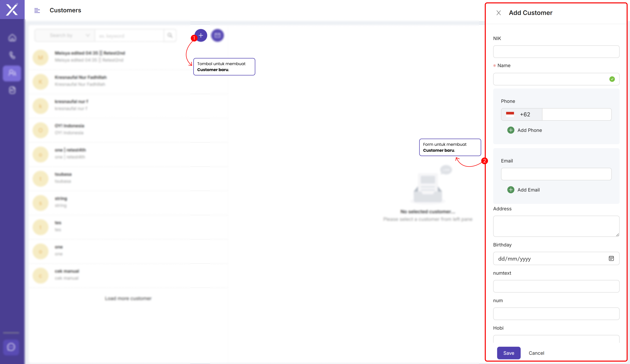Close the Add Customer panel
This screenshot has width=630, height=364.
[x=498, y=13]
